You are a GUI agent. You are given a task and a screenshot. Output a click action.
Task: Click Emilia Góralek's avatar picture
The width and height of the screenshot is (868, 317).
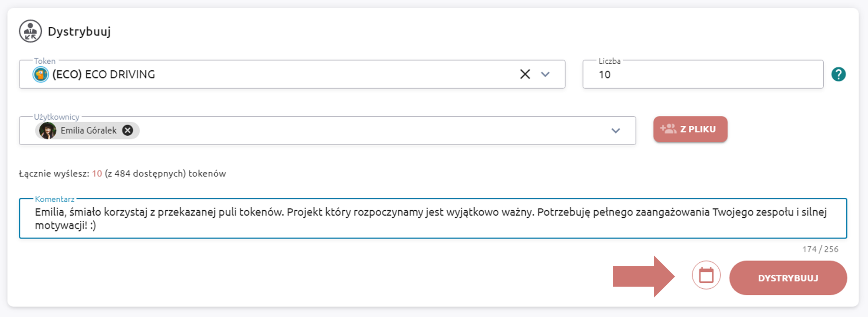tap(48, 131)
